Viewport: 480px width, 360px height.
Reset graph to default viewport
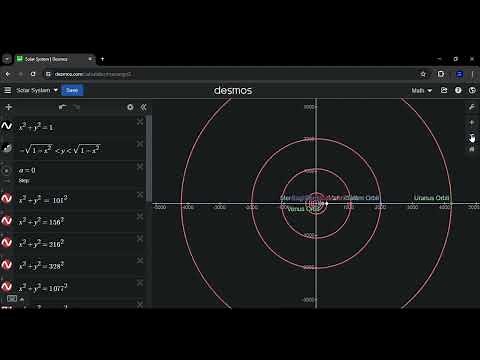pyautogui.click(x=472, y=149)
